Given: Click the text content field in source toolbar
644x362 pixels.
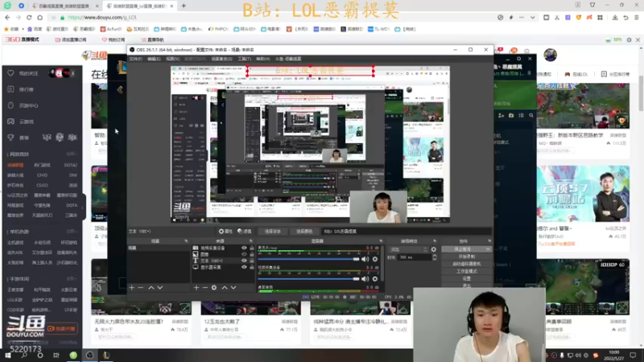Looking at the screenshot, I should [x=406, y=232].
